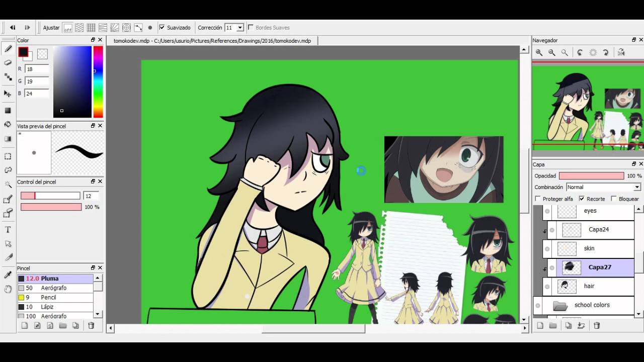The height and width of the screenshot is (362, 644).
Task: Select the Eraser tool
Action: pos(8,63)
